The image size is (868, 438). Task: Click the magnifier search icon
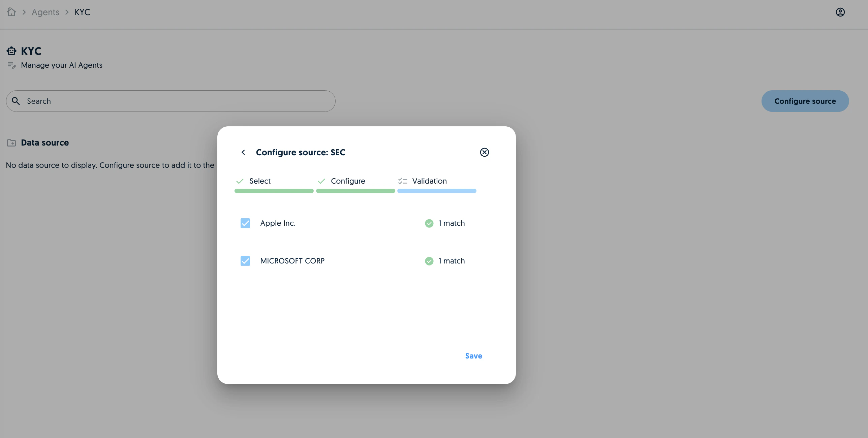click(16, 101)
